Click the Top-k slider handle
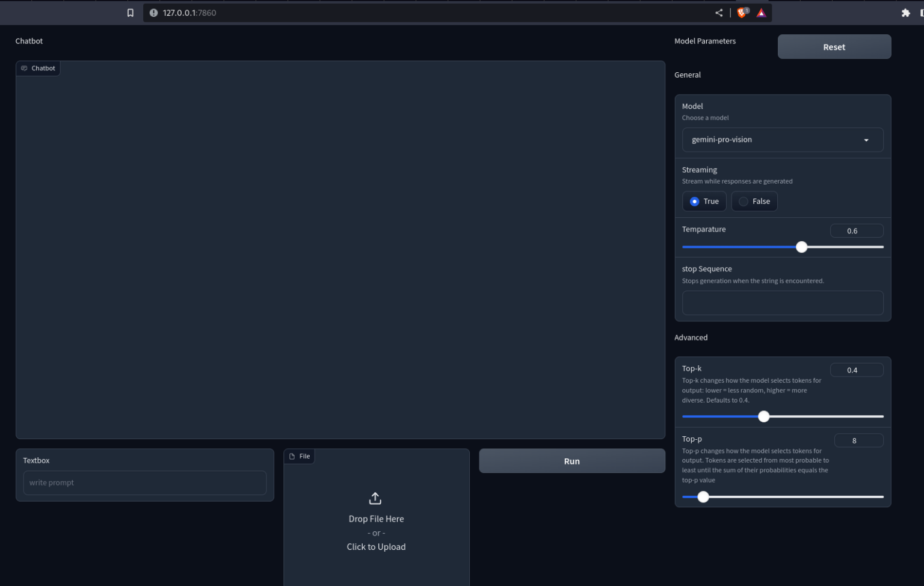924x586 pixels. point(764,416)
